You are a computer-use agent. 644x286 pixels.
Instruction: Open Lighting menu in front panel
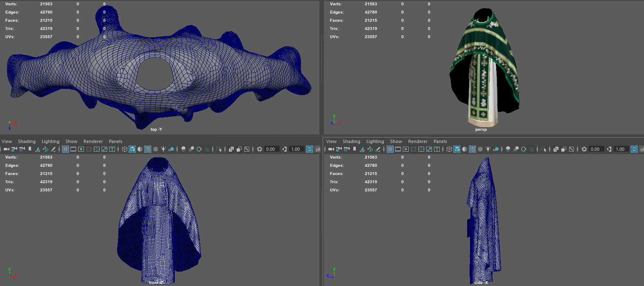pos(50,141)
